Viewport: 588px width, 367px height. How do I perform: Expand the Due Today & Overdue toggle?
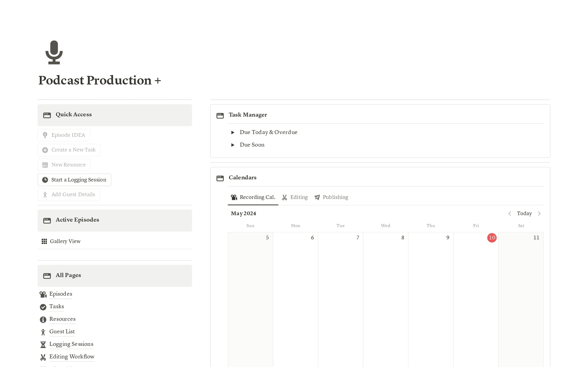[x=233, y=133]
